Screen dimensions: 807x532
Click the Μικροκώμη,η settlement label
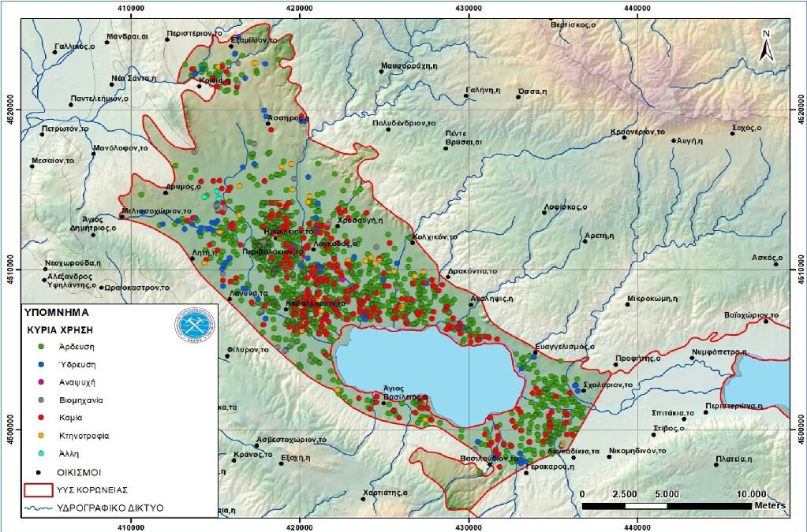652,299
